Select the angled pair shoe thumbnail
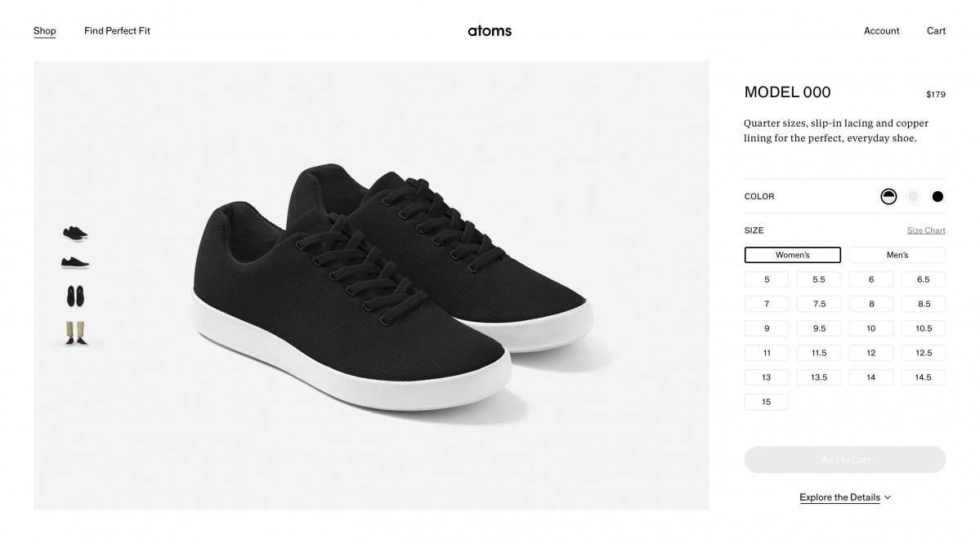This screenshot has width=980, height=544. click(75, 234)
